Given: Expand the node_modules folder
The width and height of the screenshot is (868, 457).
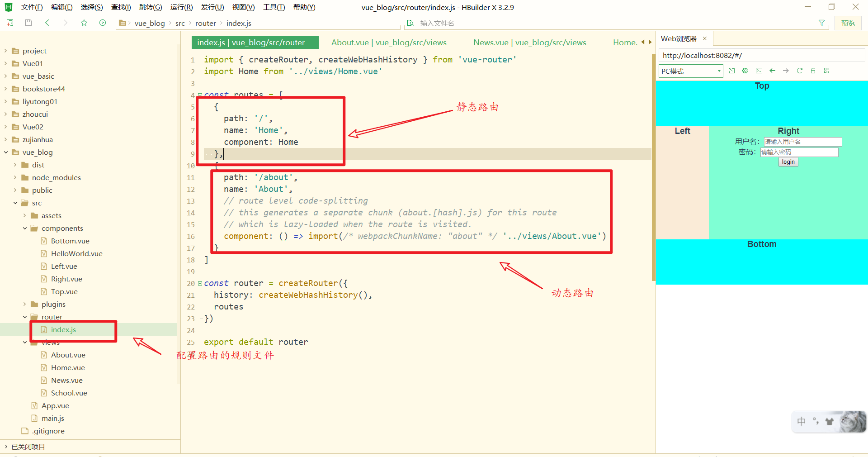Looking at the screenshot, I should coord(15,177).
